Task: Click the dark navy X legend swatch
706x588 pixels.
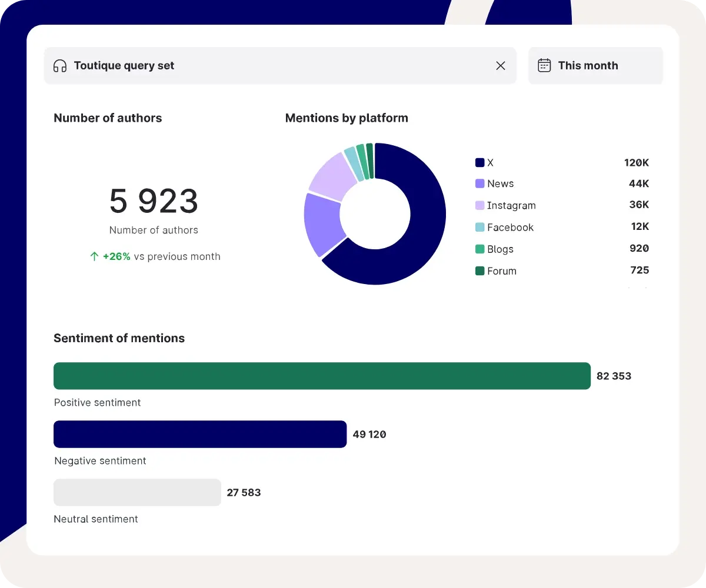Action: (479, 162)
